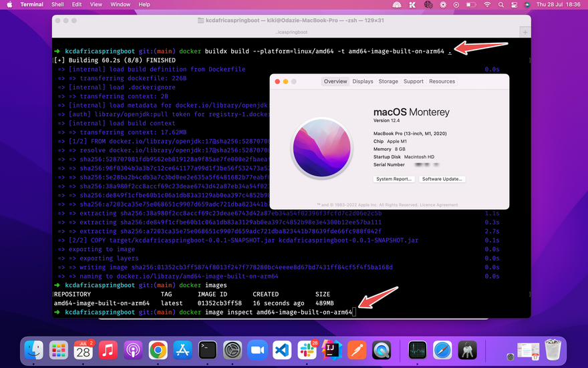Open Launchpad in the Dock

(59, 351)
